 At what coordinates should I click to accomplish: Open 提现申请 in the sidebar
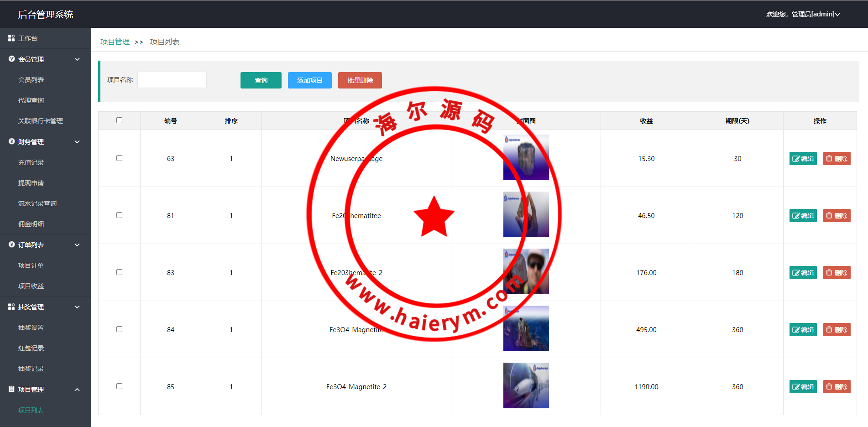31,183
